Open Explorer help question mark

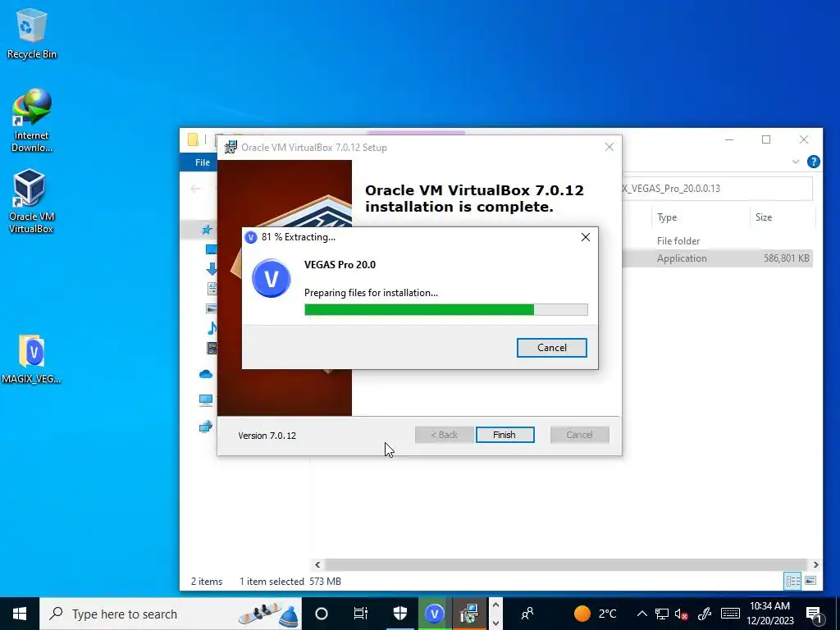tap(813, 162)
